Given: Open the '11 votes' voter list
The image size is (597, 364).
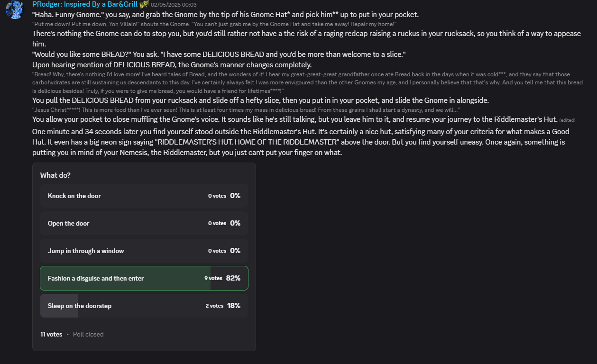Looking at the screenshot, I should point(51,334).
